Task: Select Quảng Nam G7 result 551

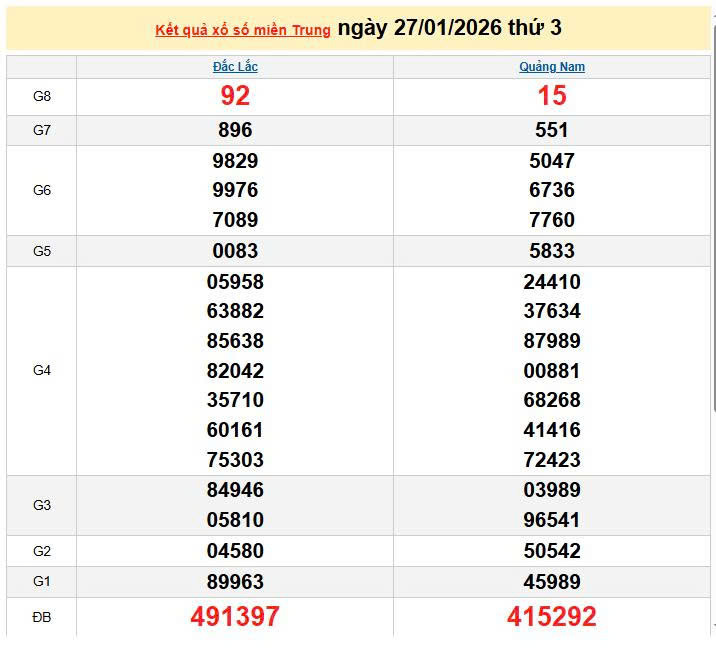Action: coord(552,130)
